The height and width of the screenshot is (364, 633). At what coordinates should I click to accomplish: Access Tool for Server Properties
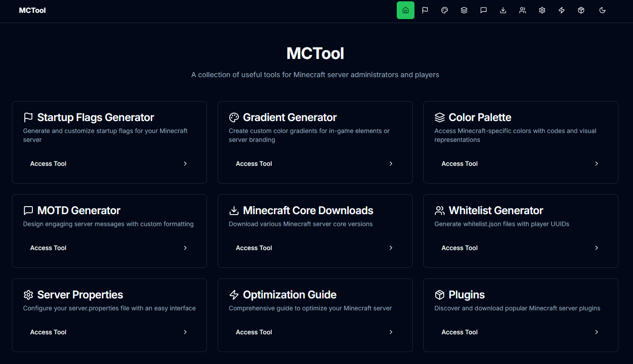[109, 332]
